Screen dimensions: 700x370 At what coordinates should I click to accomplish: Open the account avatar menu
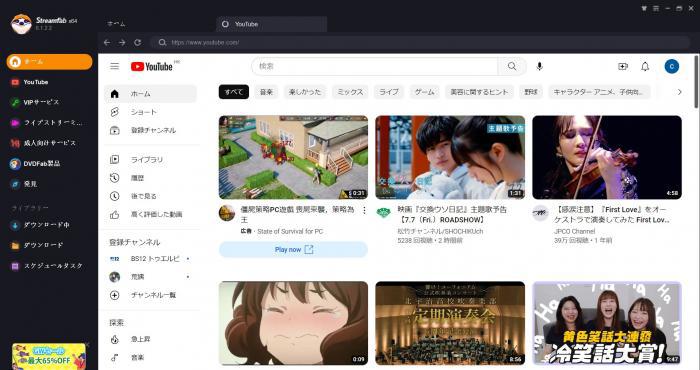(x=671, y=67)
